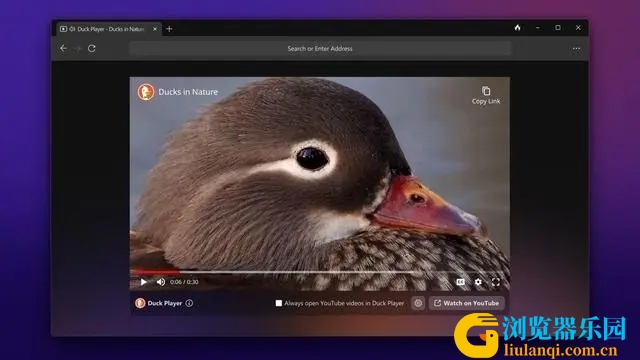This screenshot has width=640, height=360.
Task: Click the Search or Enter Address bar
Action: [320, 49]
